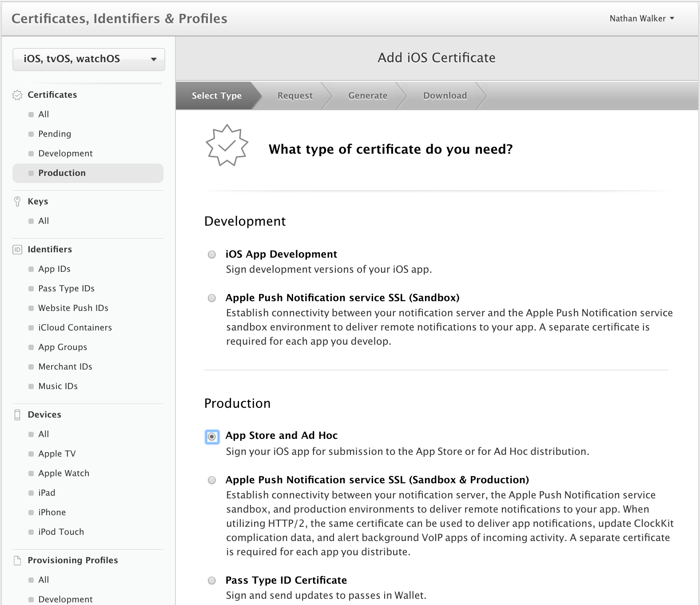700x605 pixels.
Task: Open App Groups
Action: [x=63, y=347]
